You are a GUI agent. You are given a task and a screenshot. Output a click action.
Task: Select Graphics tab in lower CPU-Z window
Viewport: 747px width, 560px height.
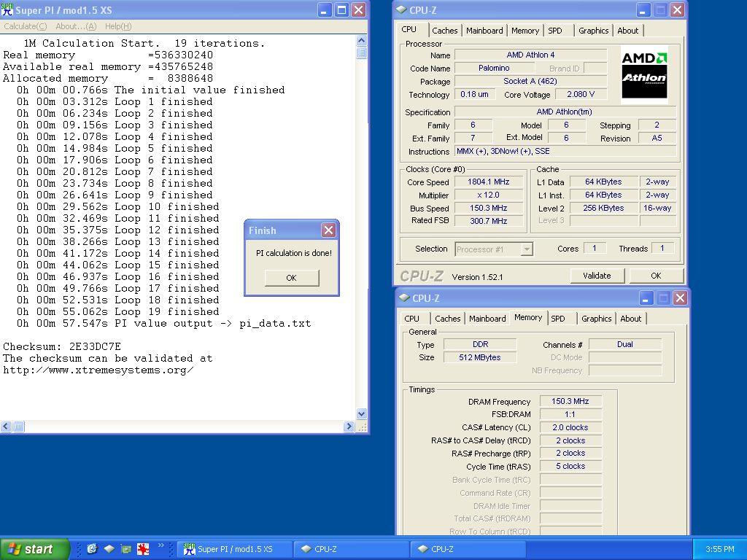tap(596, 319)
